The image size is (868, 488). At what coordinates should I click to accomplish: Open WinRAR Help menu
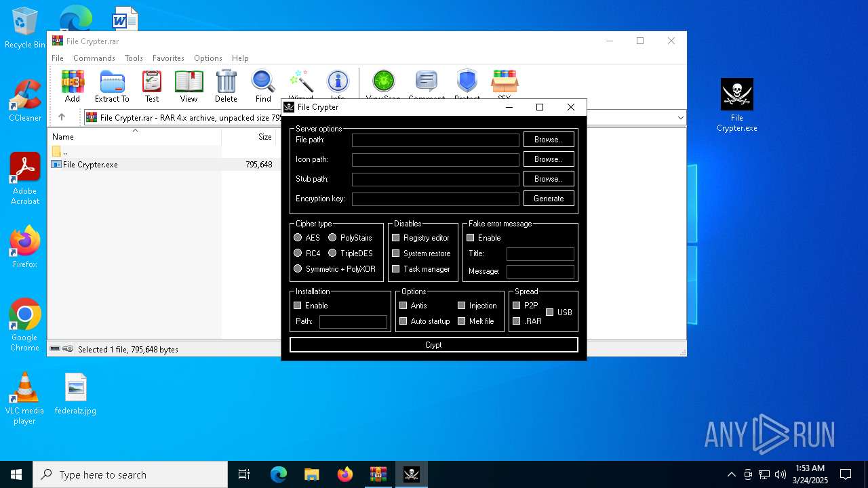240,58
